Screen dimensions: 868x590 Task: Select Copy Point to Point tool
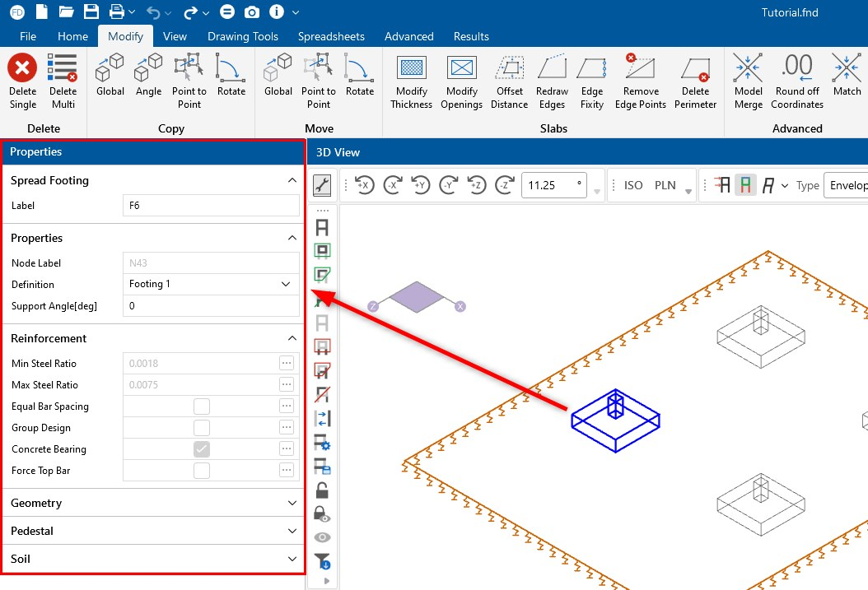point(189,67)
